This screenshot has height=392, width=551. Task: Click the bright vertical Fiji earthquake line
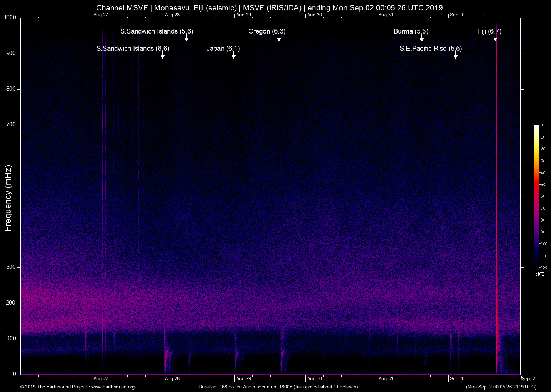496,214
